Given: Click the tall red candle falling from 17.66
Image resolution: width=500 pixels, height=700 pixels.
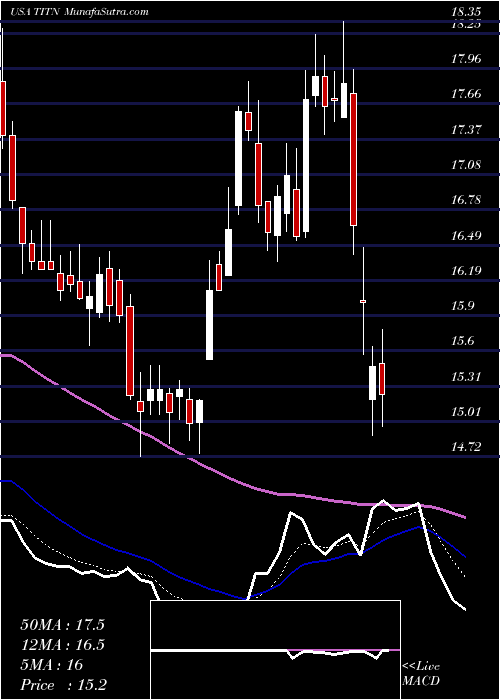Looking at the screenshot, I should point(353,159).
